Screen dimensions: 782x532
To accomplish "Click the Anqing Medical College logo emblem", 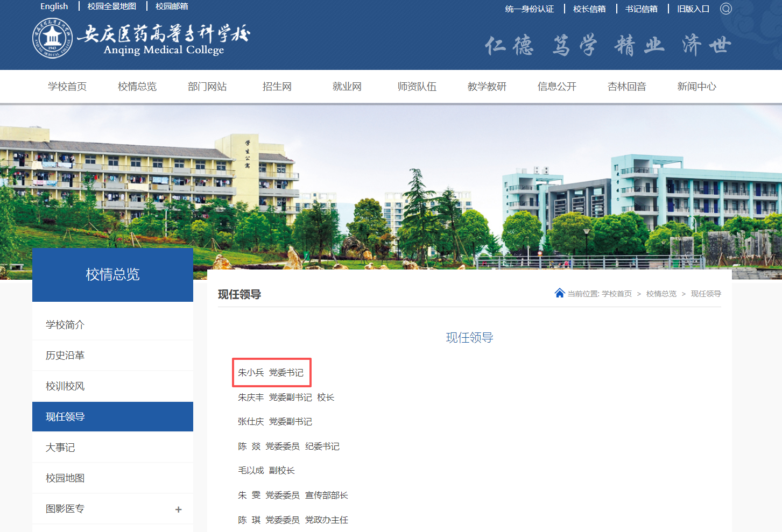I will [x=52, y=38].
